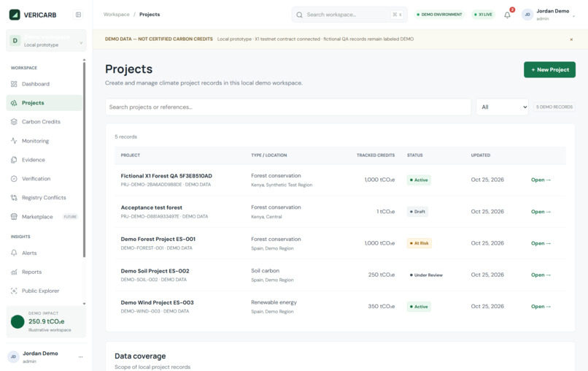Screen dimensions: 588x371
Task: Click the 1 tCO₂e credits value
Action: pos(385,212)
